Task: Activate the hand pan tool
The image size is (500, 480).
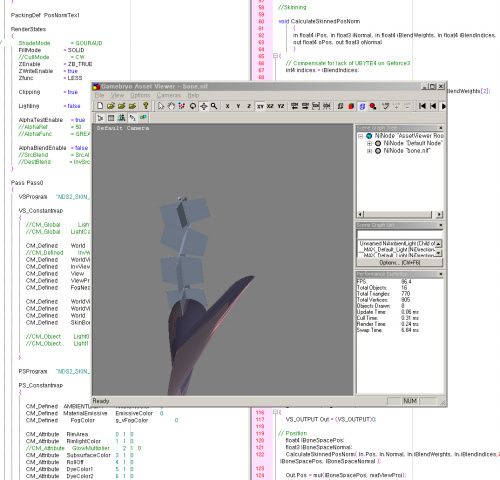Action: pyautogui.click(x=171, y=106)
